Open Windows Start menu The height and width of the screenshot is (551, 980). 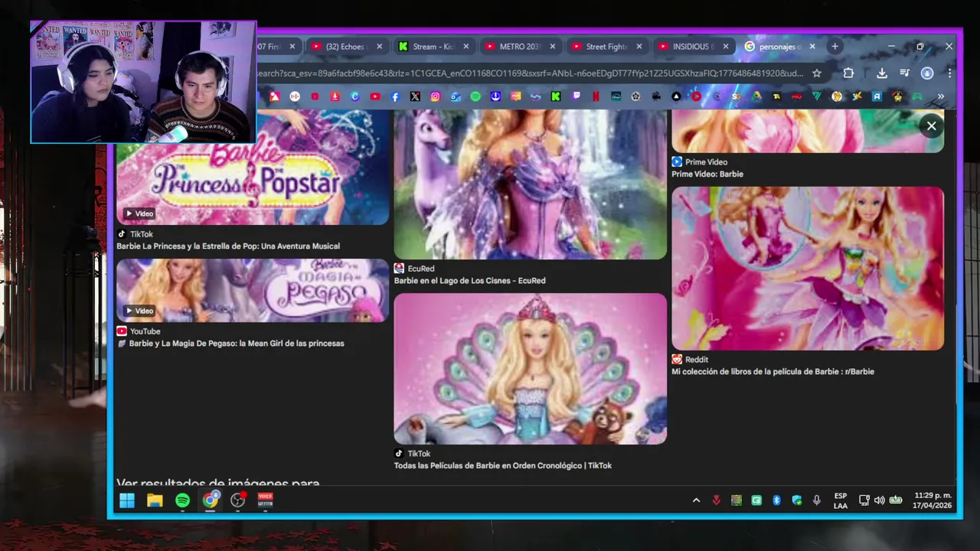click(127, 500)
